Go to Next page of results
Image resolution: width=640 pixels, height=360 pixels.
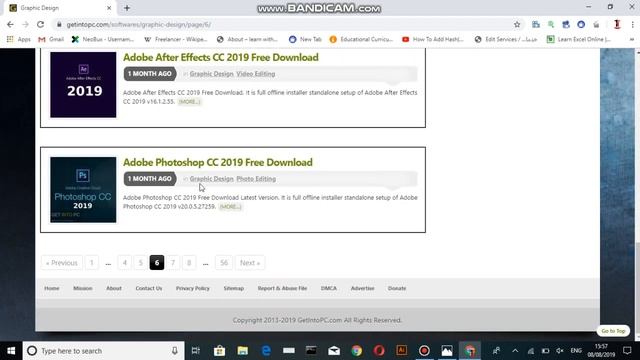(250, 263)
